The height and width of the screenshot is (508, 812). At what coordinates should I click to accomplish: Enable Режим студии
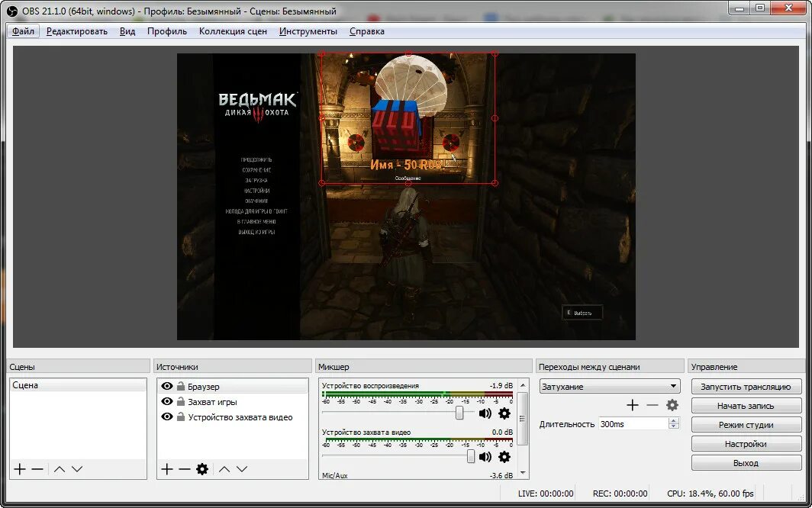pyautogui.click(x=746, y=425)
